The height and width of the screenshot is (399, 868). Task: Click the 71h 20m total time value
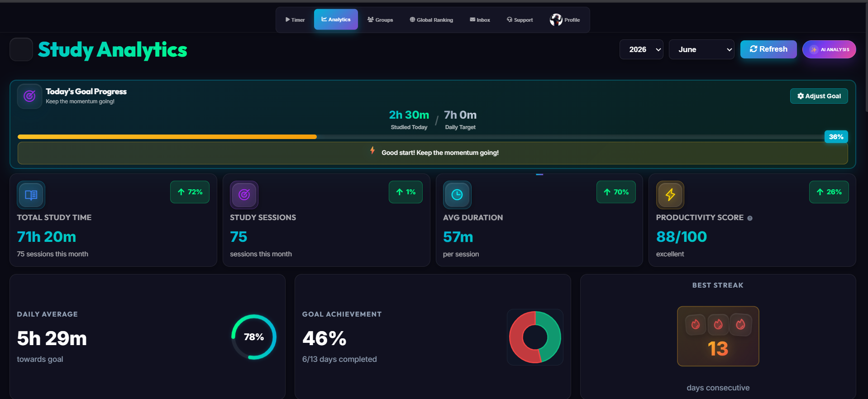pos(47,237)
